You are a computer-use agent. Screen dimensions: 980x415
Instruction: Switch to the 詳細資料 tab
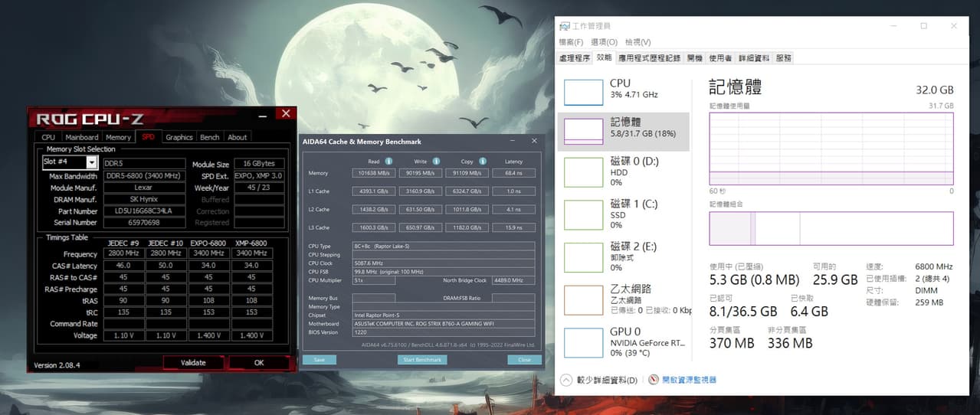coord(753,58)
